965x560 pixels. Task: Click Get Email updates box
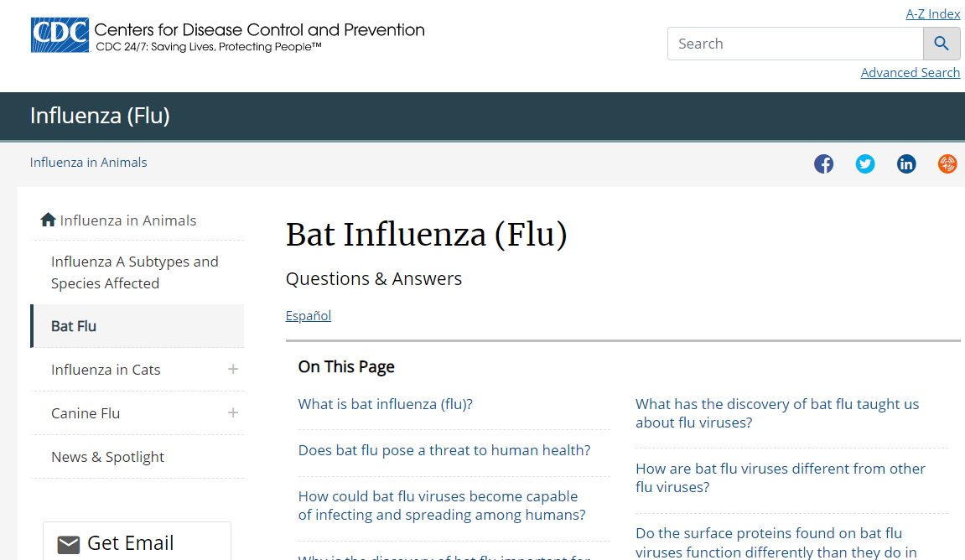point(137,541)
